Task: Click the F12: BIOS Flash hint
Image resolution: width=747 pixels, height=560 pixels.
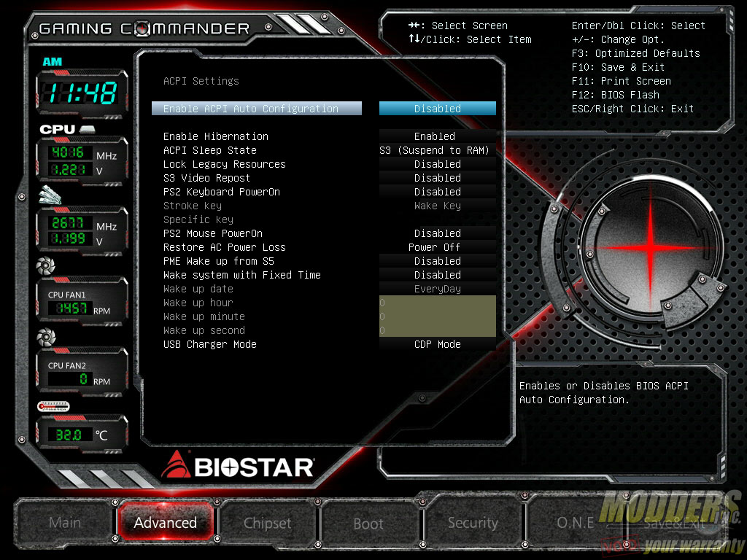Action: 616,95
